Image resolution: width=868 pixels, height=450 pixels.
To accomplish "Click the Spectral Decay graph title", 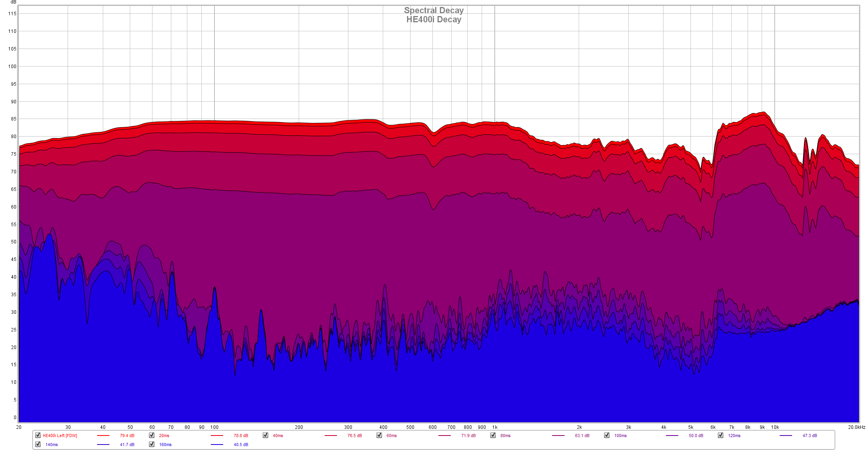I will pyautogui.click(x=434, y=11).
